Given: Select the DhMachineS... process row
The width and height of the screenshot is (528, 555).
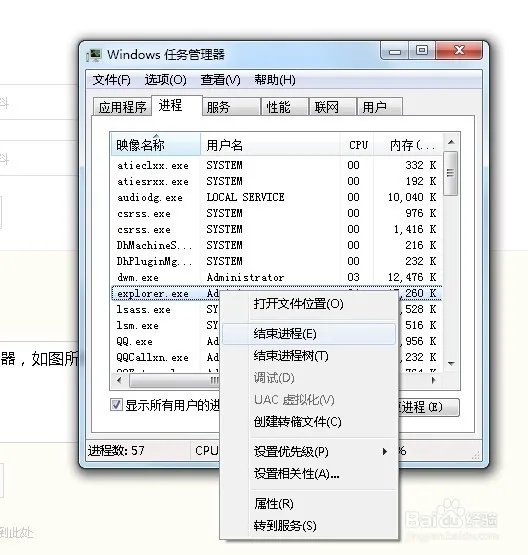Looking at the screenshot, I should coord(276,245).
